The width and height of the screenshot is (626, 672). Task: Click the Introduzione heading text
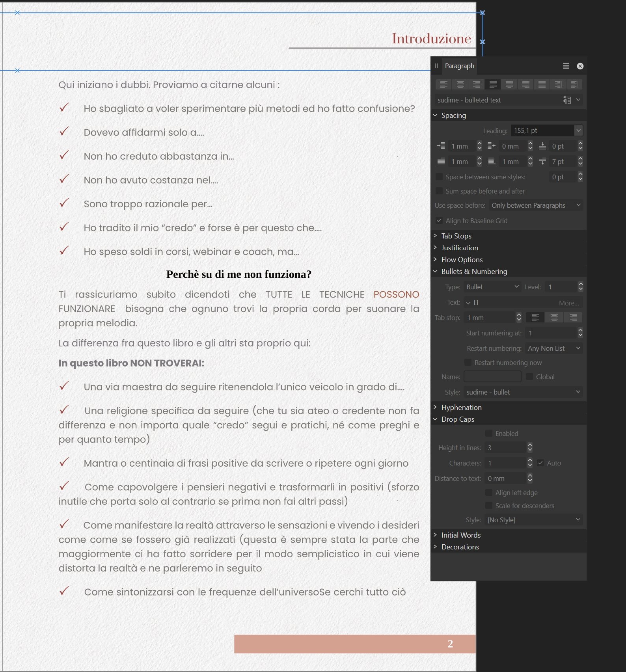point(431,38)
